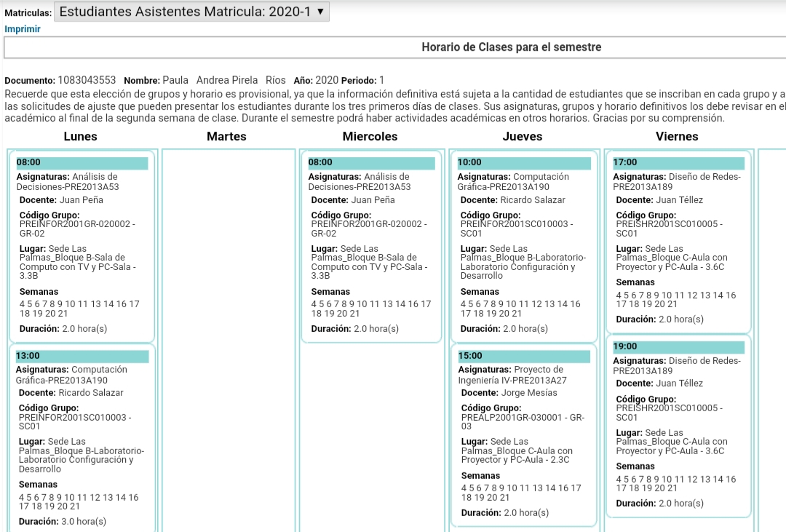Click Asignaturas Computación Gráfica in Jueves 10:00 card
This screenshot has height=532, width=786.
513,182
